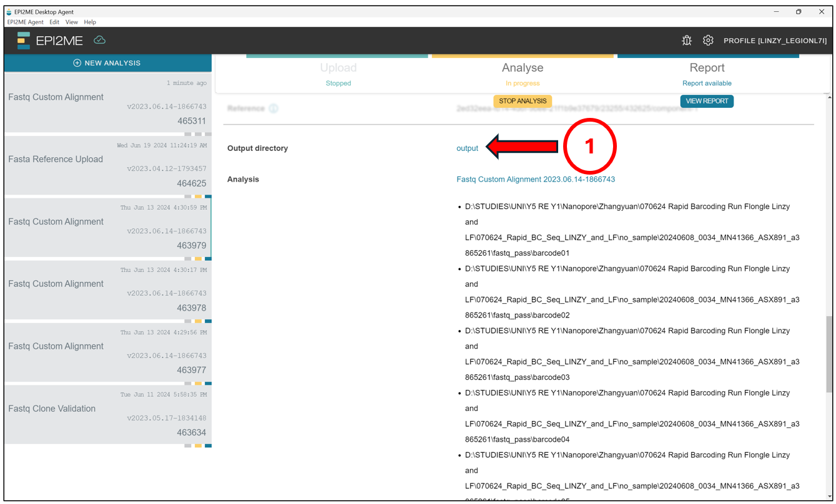Image resolution: width=836 pixels, height=504 pixels.
Task: Click the VIEW REPORT button
Action: pyautogui.click(x=707, y=101)
